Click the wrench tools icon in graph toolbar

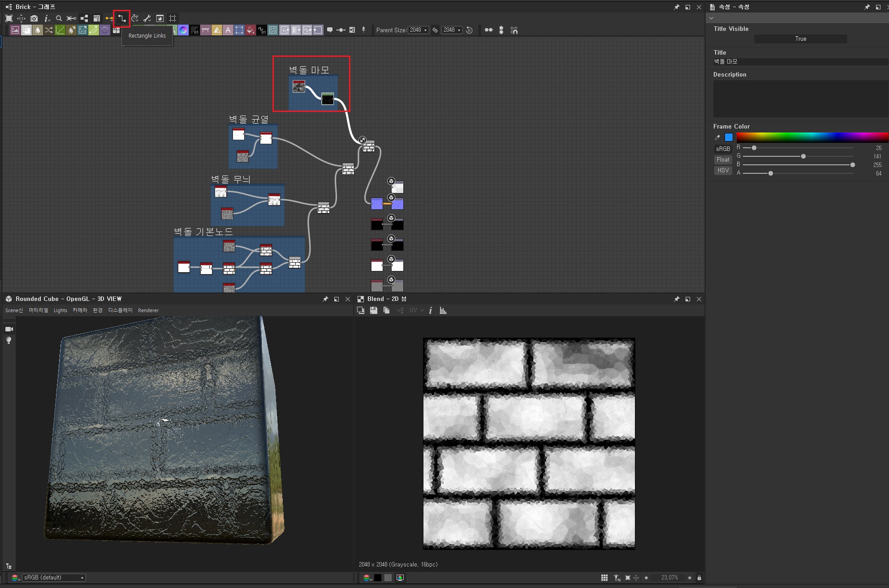tap(147, 18)
